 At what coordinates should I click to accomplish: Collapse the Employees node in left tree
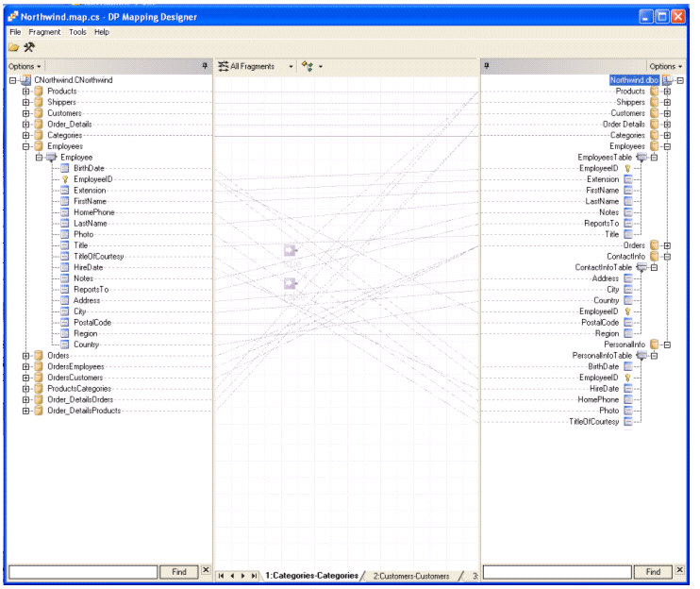25,146
